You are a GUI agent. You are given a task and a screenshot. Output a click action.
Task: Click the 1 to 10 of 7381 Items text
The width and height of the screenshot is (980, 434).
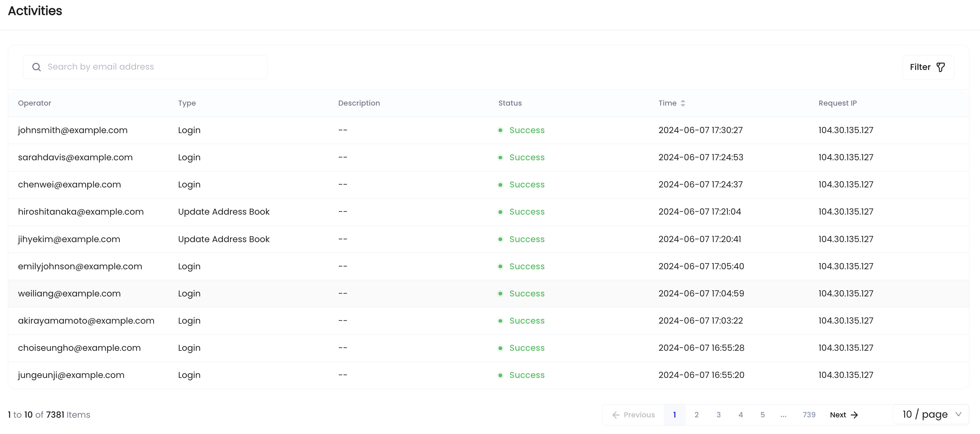[x=49, y=415]
